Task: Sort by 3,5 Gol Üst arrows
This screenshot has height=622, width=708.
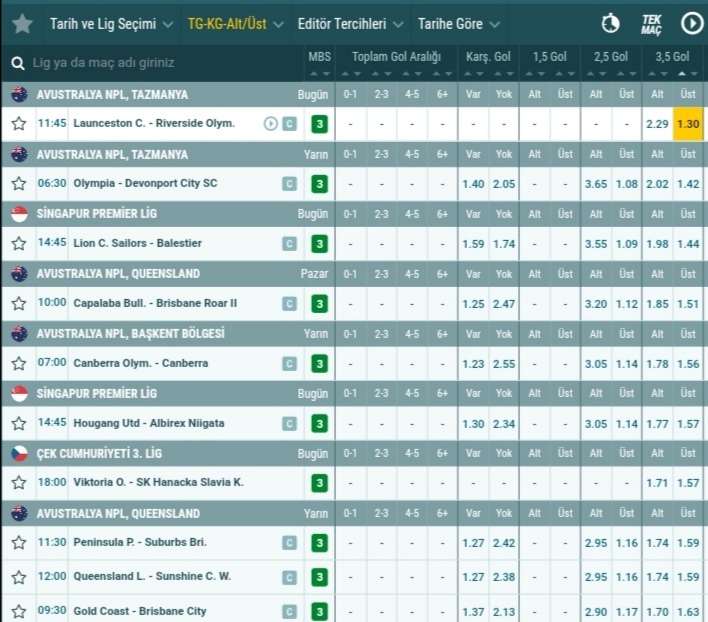Action: [x=688, y=74]
